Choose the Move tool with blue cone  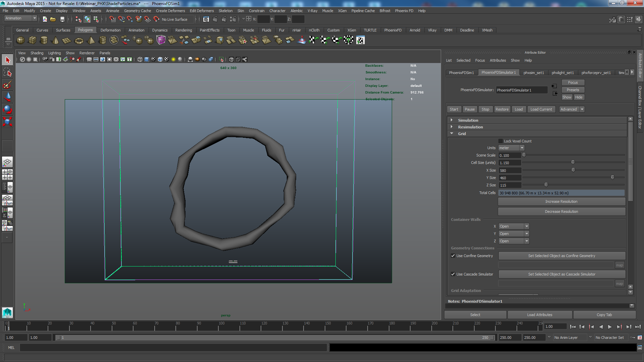[x=7, y=97]
